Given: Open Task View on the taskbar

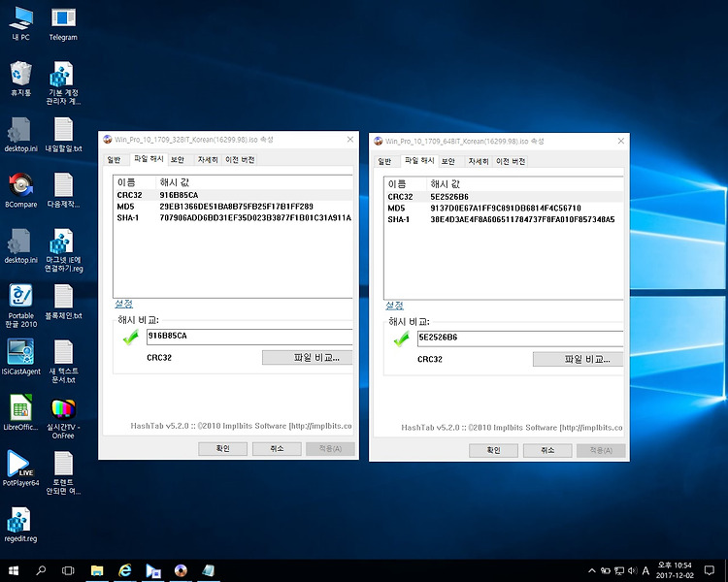Looking at the screenshot, I should [x=68, y=570].
